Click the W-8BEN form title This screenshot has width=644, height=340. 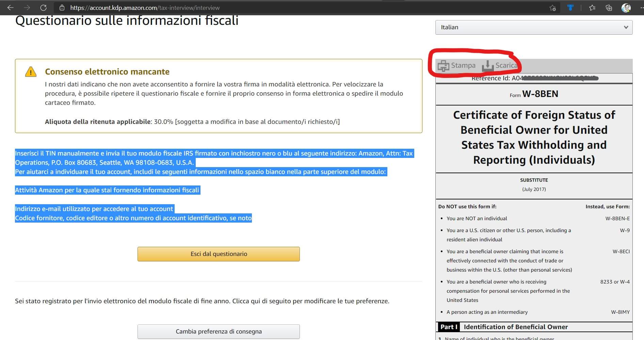coord(540,94)
